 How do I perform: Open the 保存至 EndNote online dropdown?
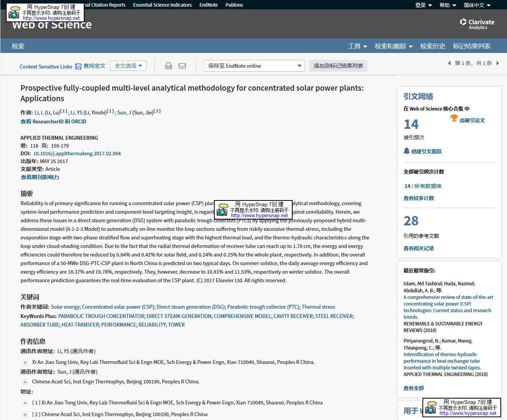pos(254,66)
